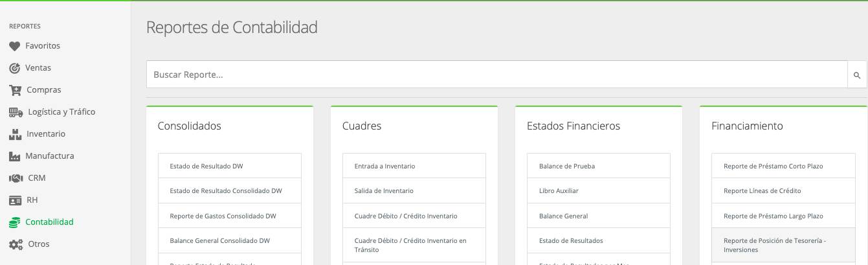Click the Contabilidad coins icon
The width and height of the screenshot is (868, 265).
pyautogui.click(x=15, y=222)
